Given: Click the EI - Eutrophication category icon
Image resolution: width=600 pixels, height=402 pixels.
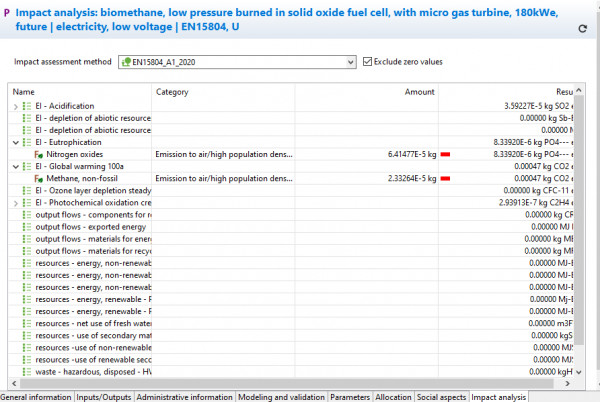Looking at the screenshot, I should tap(27, 142).
